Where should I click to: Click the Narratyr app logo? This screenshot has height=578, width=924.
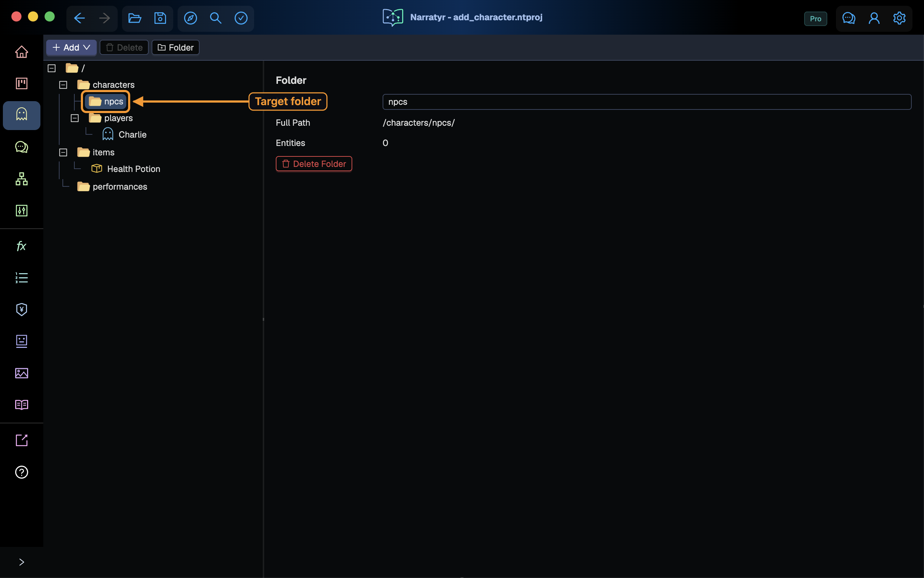[x=392, y=18]
